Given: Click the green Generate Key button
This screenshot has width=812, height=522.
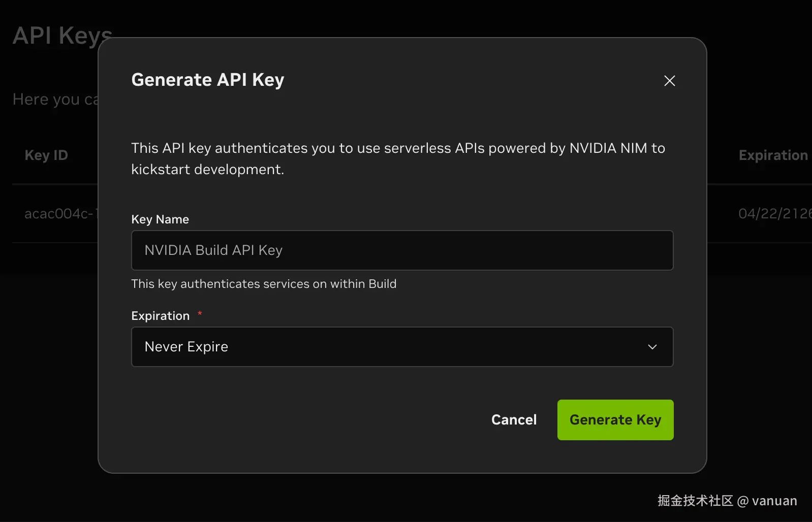Looking at the screenshot, I should tap(615, 420).
